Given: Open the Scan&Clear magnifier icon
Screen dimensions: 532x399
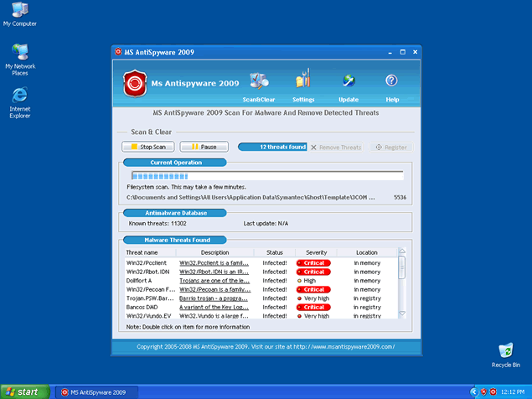Looking at the screenshot, I should (x=260, y=81).
